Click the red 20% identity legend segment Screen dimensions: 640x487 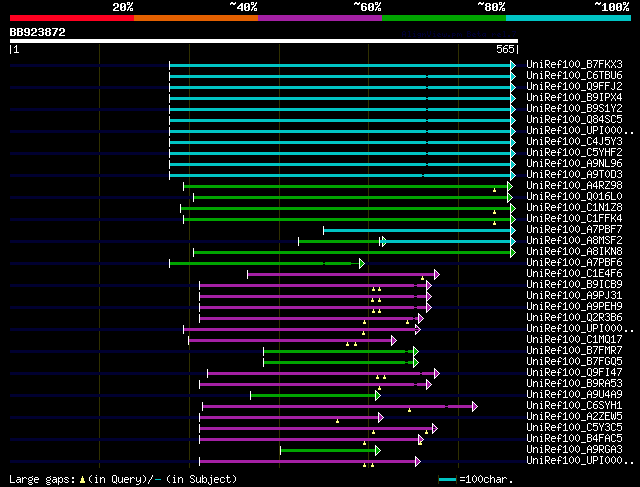(x=72, y=18)
